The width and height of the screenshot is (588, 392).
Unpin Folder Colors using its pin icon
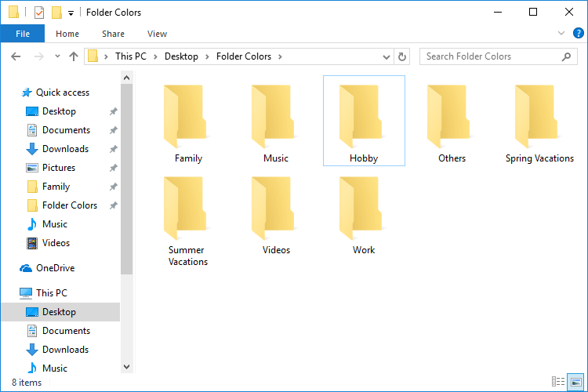click(113, 205)
